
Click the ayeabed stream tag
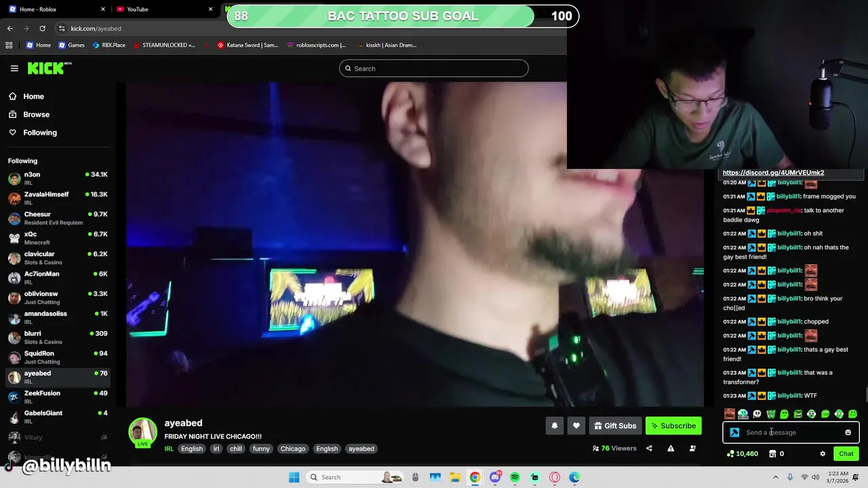click(x=361, y=449)
